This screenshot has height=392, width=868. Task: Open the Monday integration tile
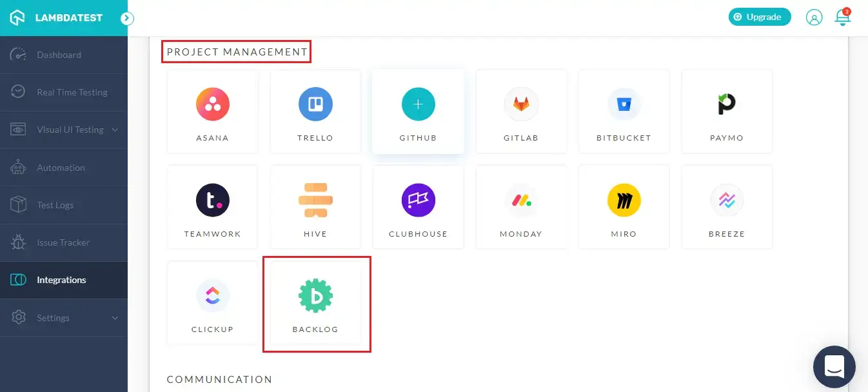[x=521, y=206]
